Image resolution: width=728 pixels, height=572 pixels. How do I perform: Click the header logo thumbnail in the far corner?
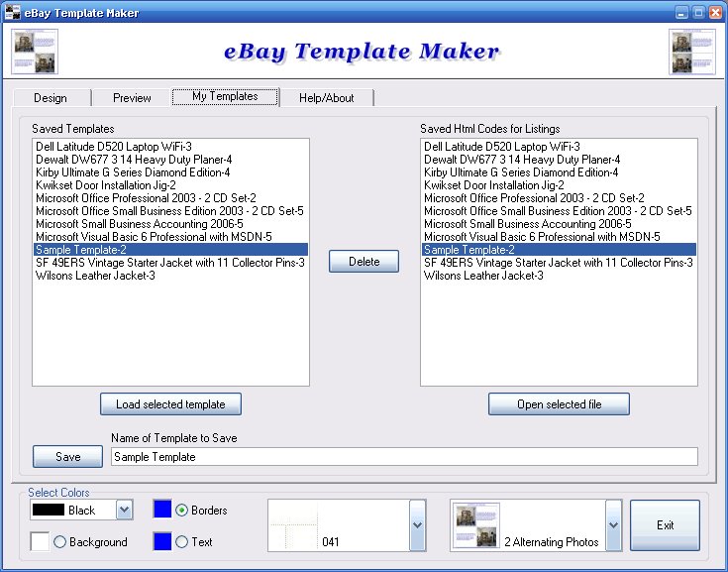click(692, 52)
